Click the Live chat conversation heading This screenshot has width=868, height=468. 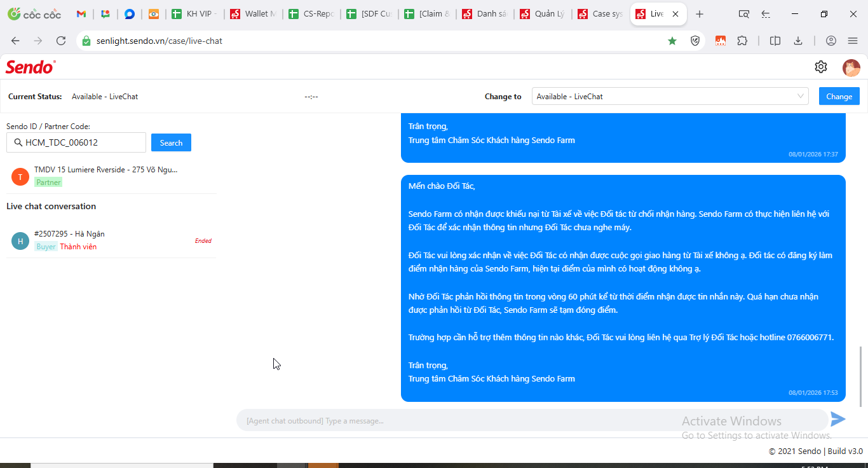click(x=51, y=206)
